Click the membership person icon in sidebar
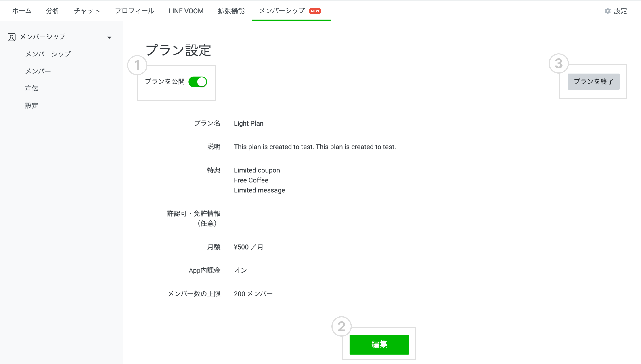 tap(12, 37)
